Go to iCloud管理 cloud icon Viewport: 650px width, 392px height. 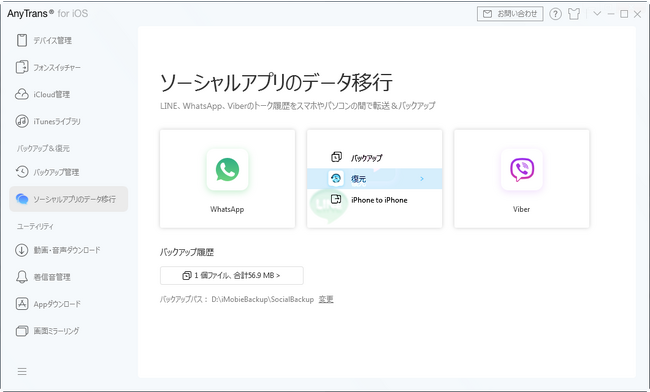point(22,94)
